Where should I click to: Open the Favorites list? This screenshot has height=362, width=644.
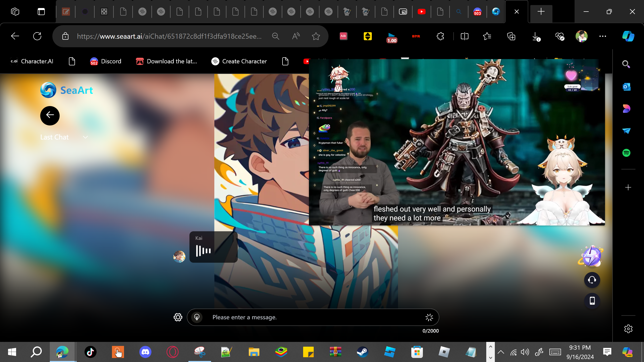coord(487,36)
